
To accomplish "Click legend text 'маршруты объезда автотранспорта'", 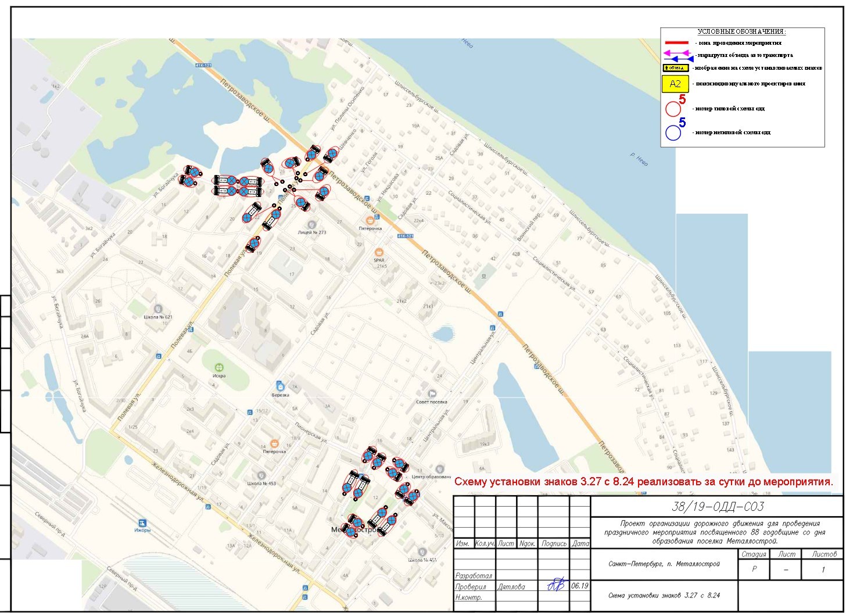I will point(744,55).
